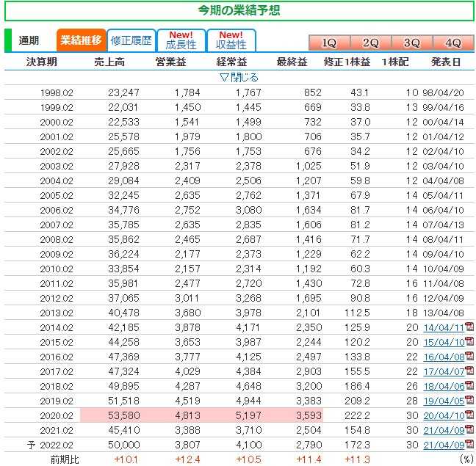Viewport: 476px width, 466px height.
Task: Click the highlighted 53,580 sales cell
Action: 107,415
